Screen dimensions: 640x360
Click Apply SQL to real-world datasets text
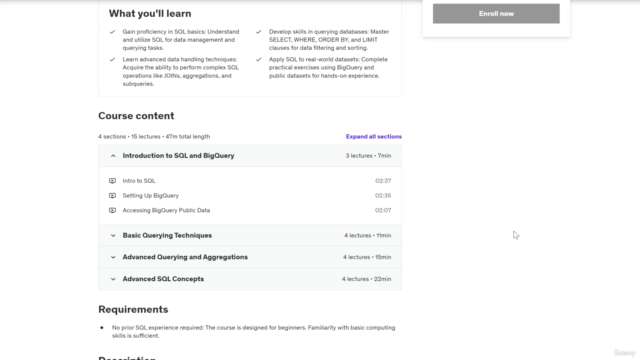point(328,67)
